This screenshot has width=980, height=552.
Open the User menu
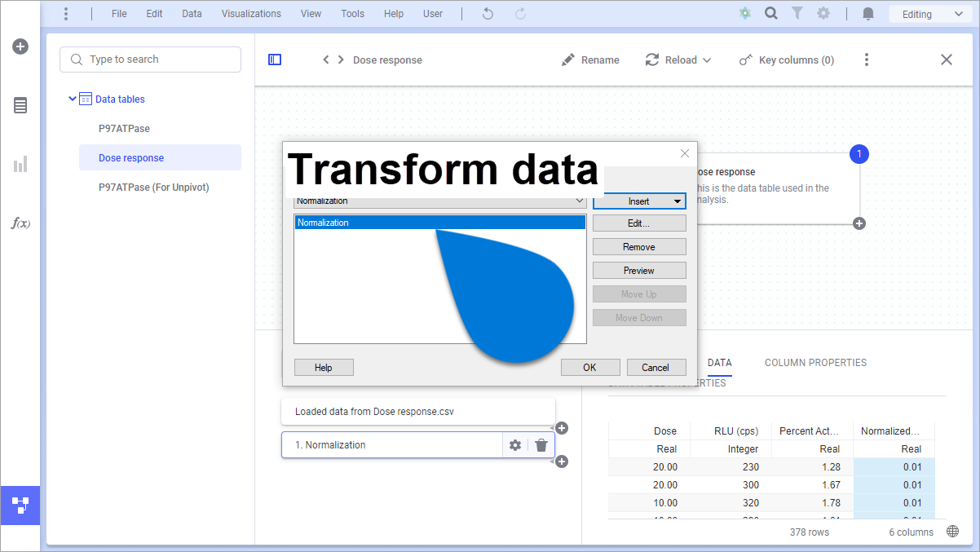click(x=433, y=14)
